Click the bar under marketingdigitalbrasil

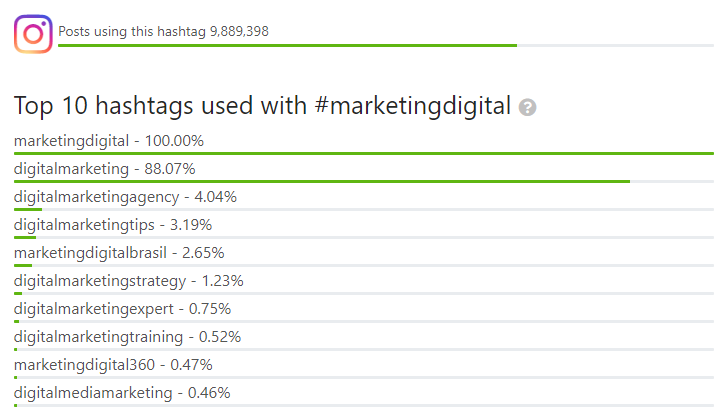pos(23,265)
